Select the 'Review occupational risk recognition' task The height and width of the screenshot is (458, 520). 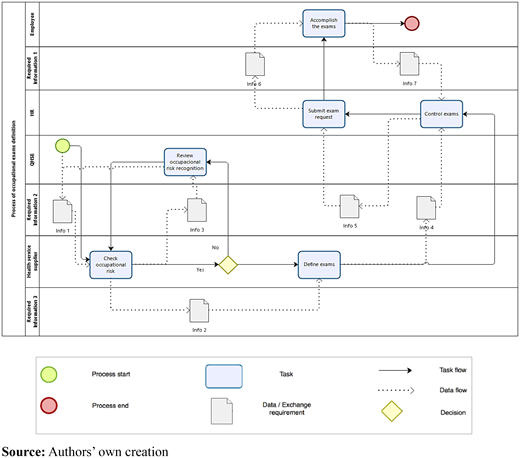click(x=185, y=162)
